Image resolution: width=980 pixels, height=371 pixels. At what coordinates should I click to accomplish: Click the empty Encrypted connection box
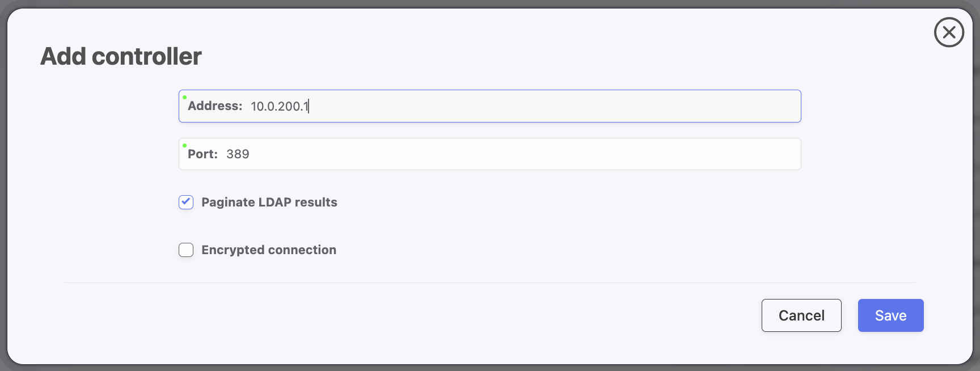pyautogui.click(x=186, y=250)
